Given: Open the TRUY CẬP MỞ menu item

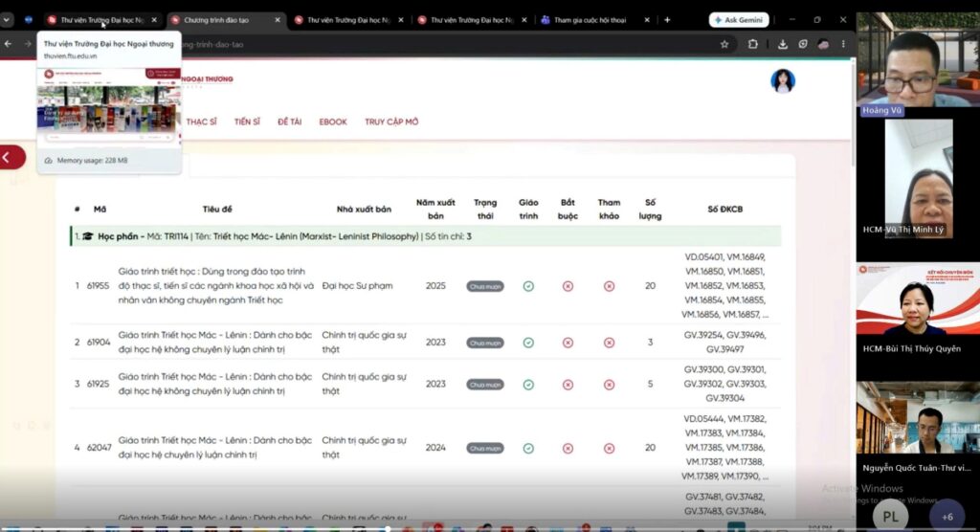Looking at the screenshot, I should tap(391, 122).
